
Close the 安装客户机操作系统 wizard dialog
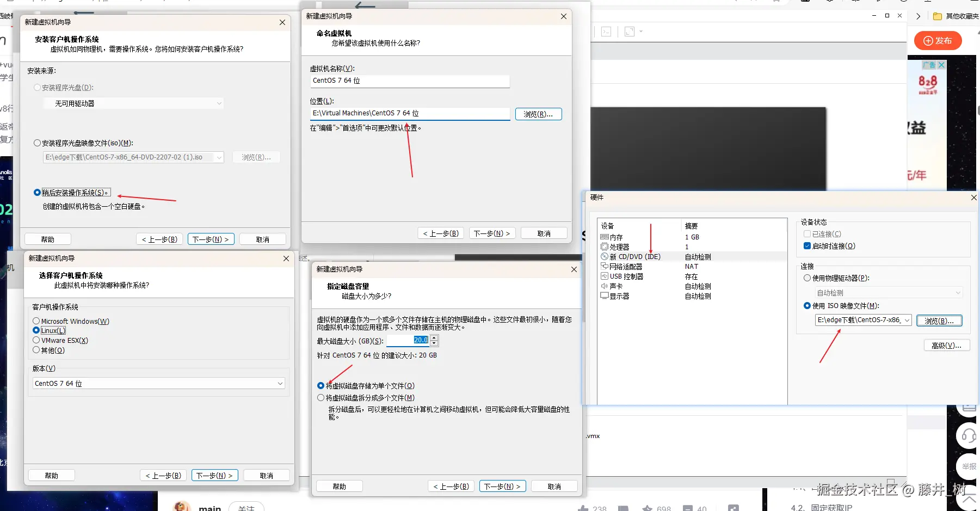(282, 22)
